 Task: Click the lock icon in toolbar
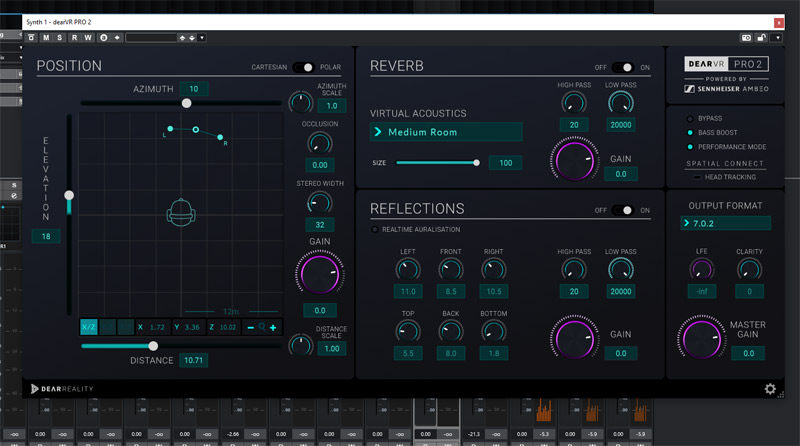pyautogui.click(x=762, y=37)
